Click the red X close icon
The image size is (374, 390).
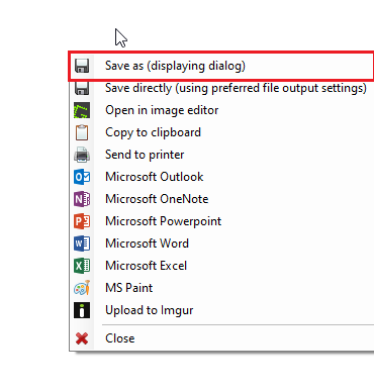point(82,338)
